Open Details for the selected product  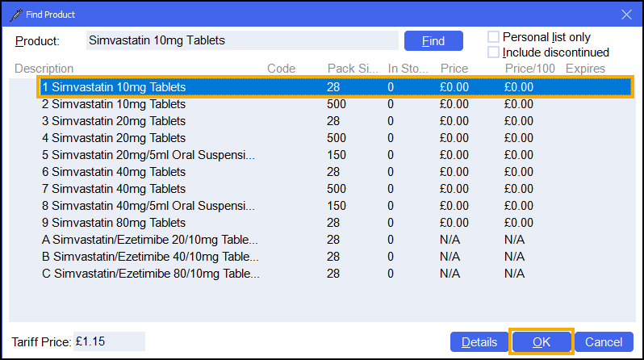[479, 342]
